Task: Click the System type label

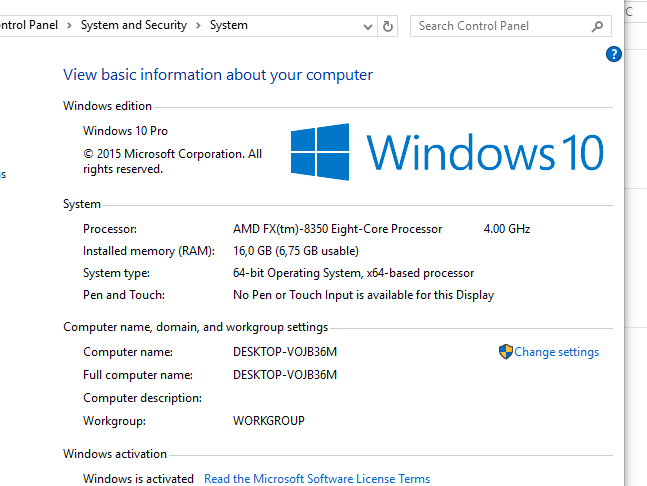Action: click(116, 273)
